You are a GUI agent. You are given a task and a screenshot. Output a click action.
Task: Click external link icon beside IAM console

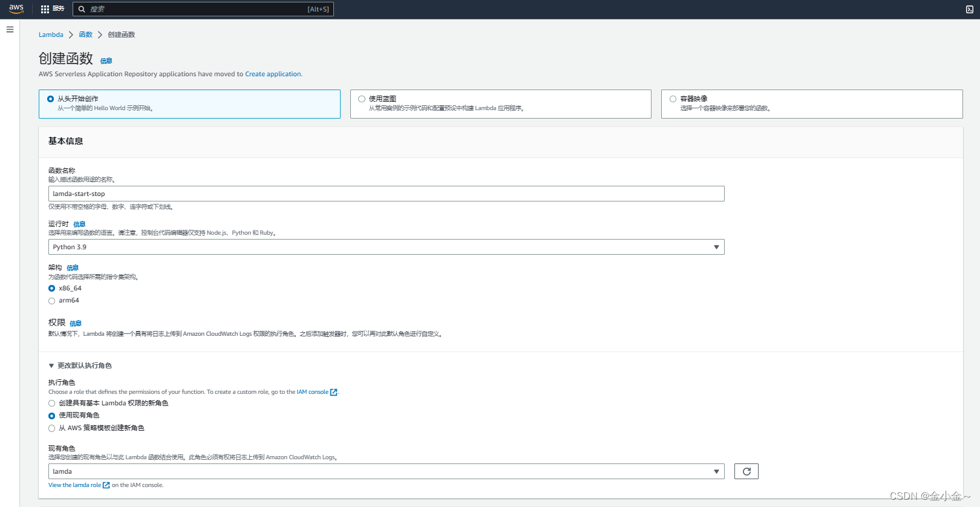pyautogui.click(x=334, y=392)
